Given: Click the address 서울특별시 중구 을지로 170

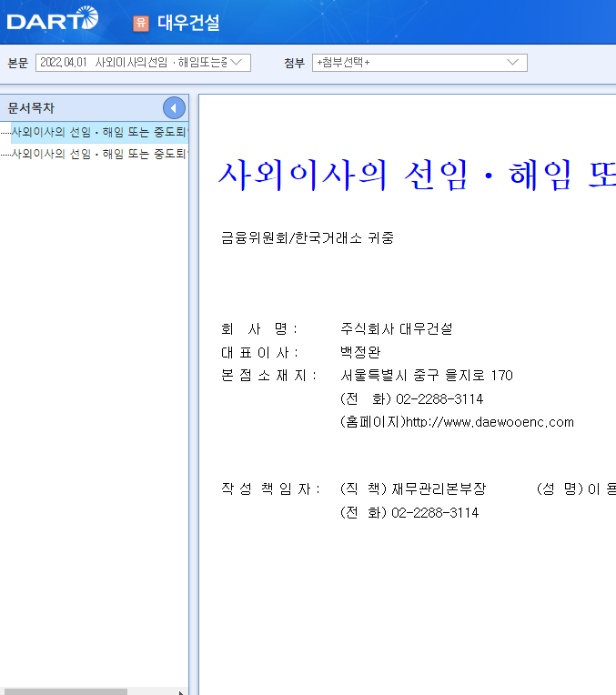Looking at the screenshot, I should tap(427, 376).
